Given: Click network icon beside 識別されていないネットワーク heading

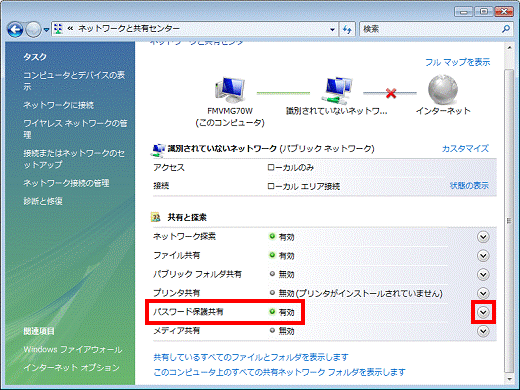Looking at the screenshot, I should pos(158,150).
